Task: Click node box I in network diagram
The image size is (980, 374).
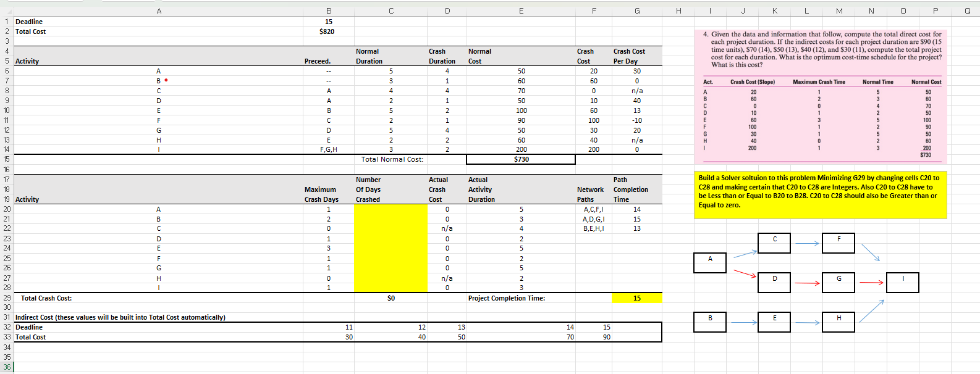Action: tap(903, 283)
